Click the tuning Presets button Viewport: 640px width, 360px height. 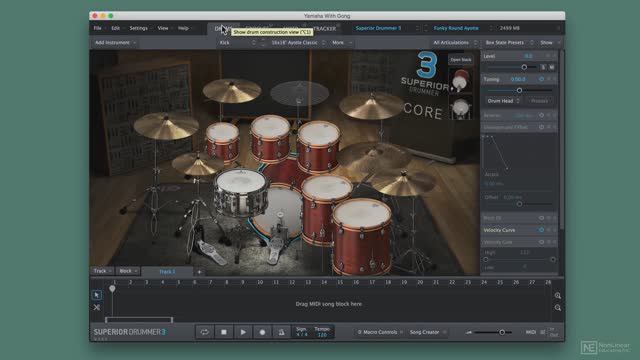(x=539, y=101)
